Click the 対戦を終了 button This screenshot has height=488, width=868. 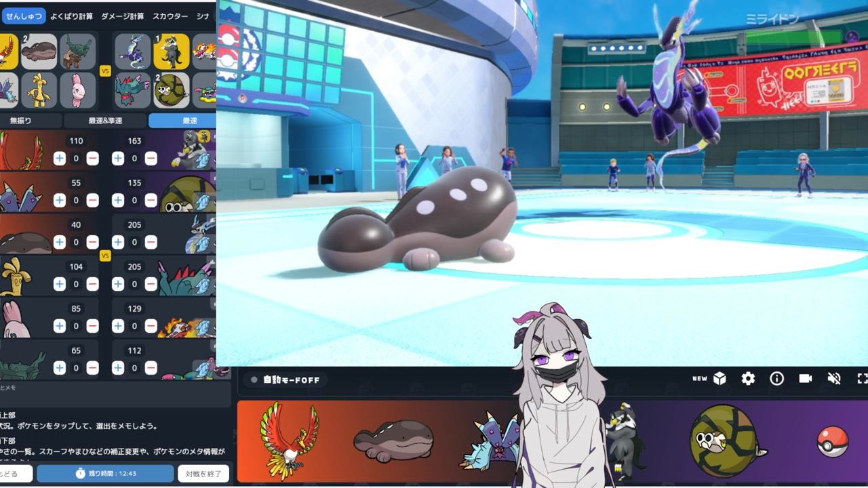coord(203,473)
